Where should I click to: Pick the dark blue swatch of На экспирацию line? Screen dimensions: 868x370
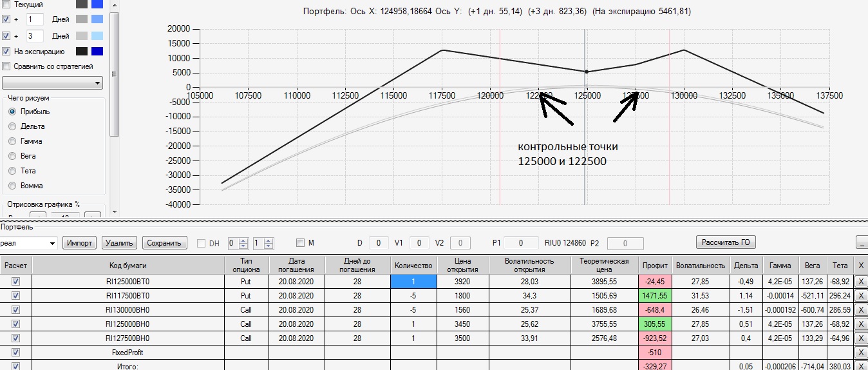(97, 52)
